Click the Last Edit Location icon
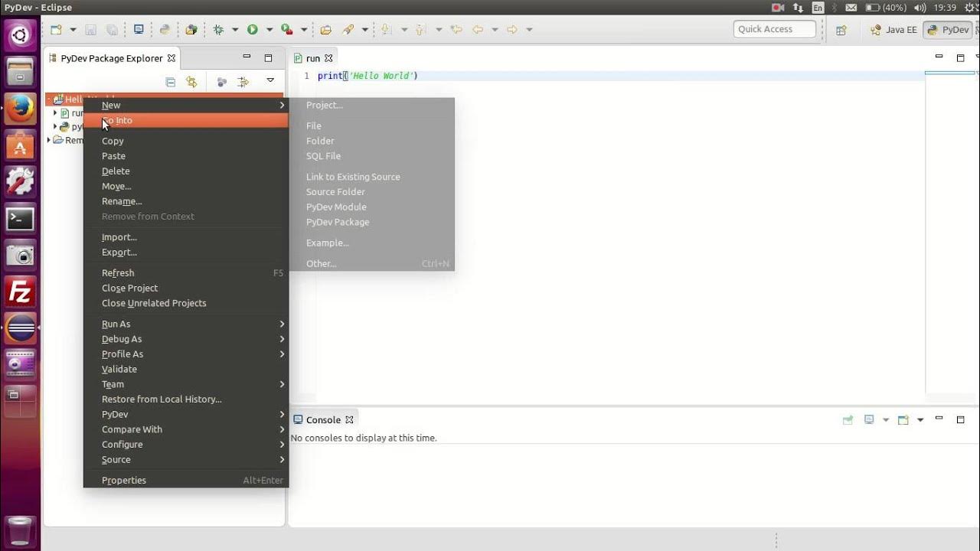Image resolution: width=980 pixels, height=551 pixels. [457, 30]
